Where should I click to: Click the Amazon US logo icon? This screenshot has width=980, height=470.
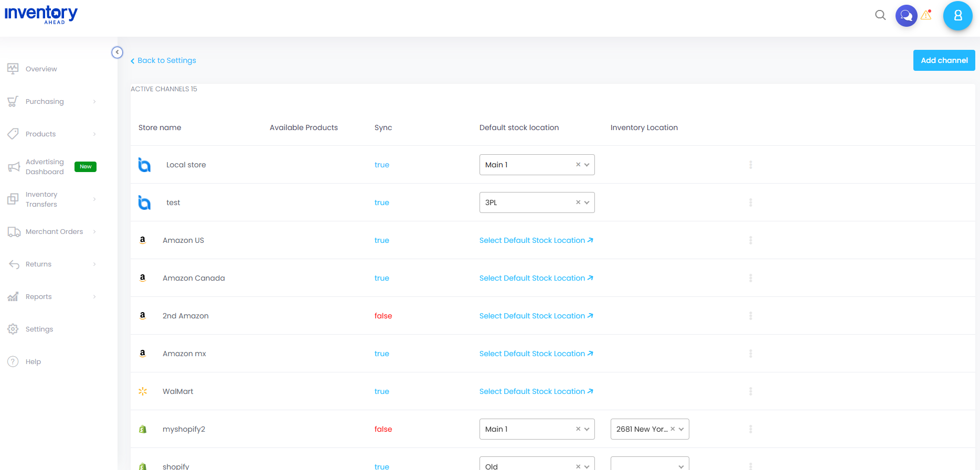[x=142, y=240]
